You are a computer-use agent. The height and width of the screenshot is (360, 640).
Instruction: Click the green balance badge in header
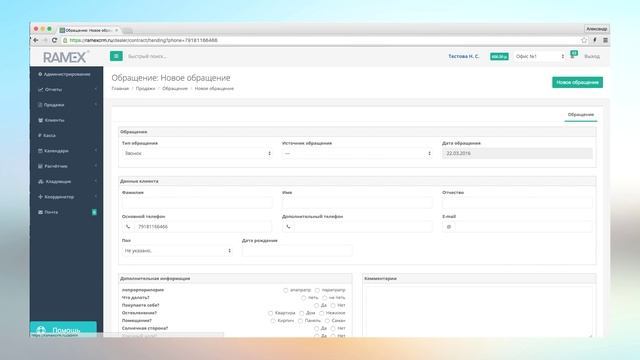pos(499,56)
